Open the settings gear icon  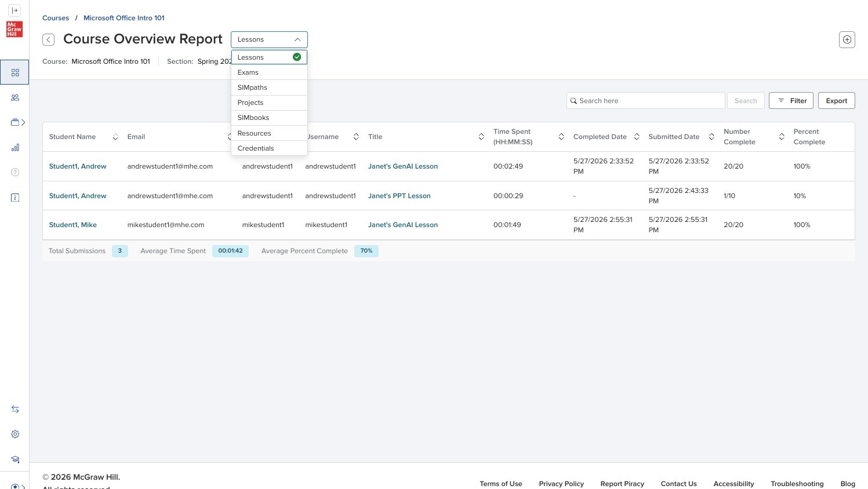point(15,434)
